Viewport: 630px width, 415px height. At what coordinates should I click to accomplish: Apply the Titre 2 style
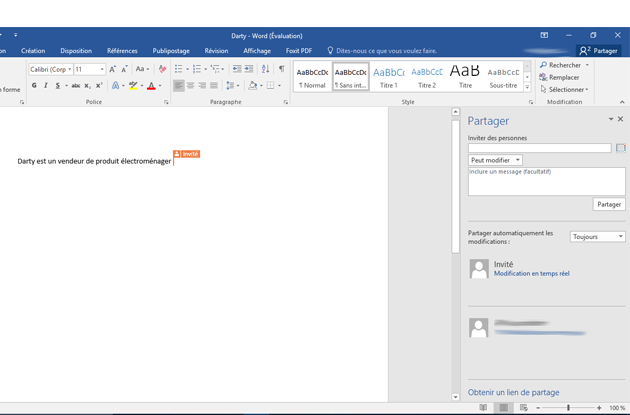point(427,77)
